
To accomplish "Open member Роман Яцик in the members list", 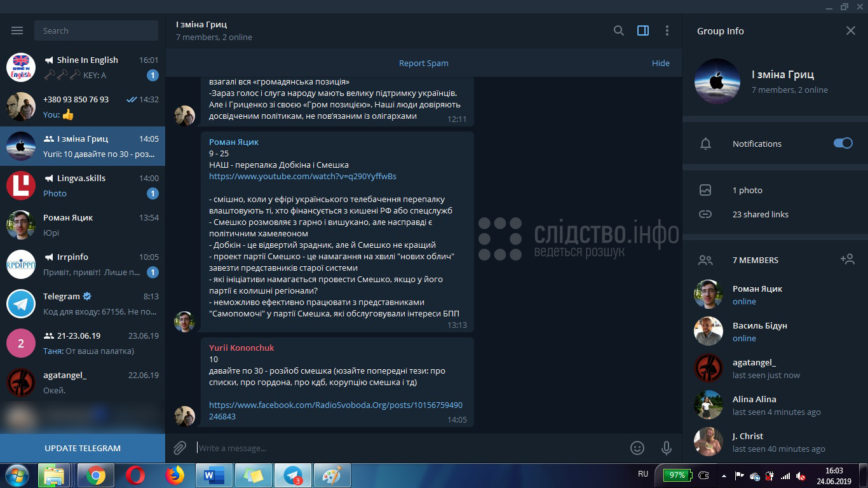I will coord(775,294).
